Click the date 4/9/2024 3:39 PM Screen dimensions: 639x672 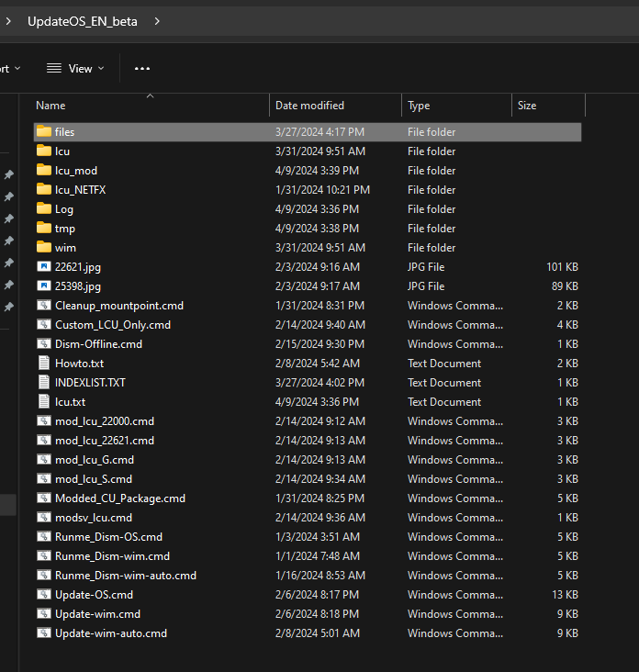click(x=317, y=171)
